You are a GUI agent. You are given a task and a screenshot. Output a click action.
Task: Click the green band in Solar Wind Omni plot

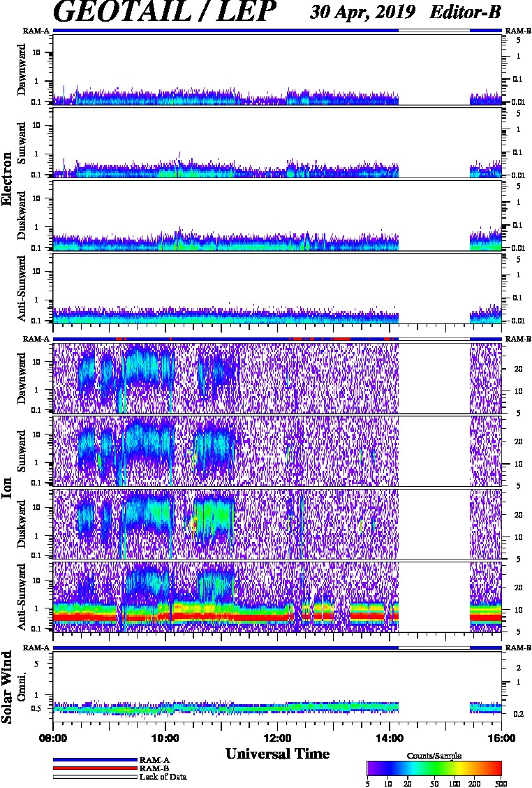[x=226, y=708]
